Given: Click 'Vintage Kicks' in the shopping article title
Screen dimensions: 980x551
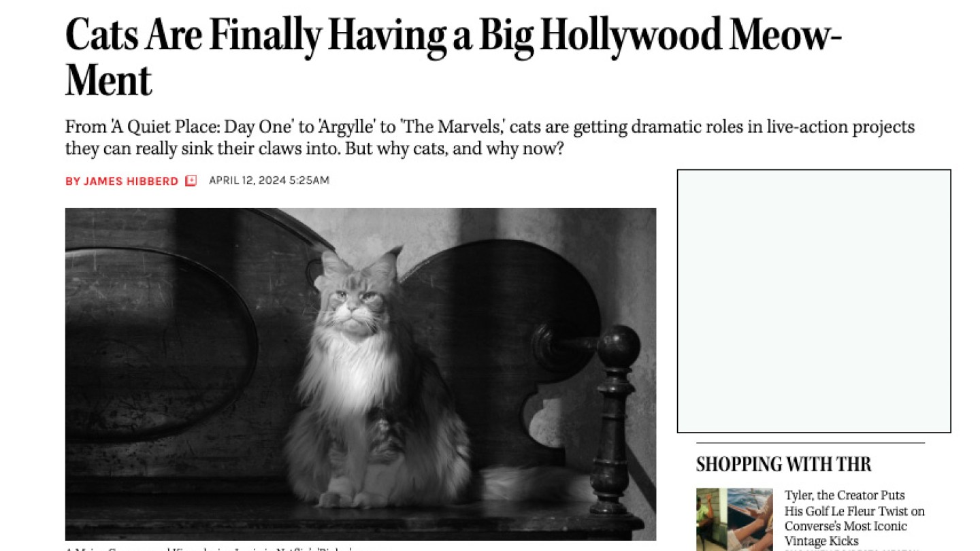Looking at the screenshot, I should (x=821, y=541).
